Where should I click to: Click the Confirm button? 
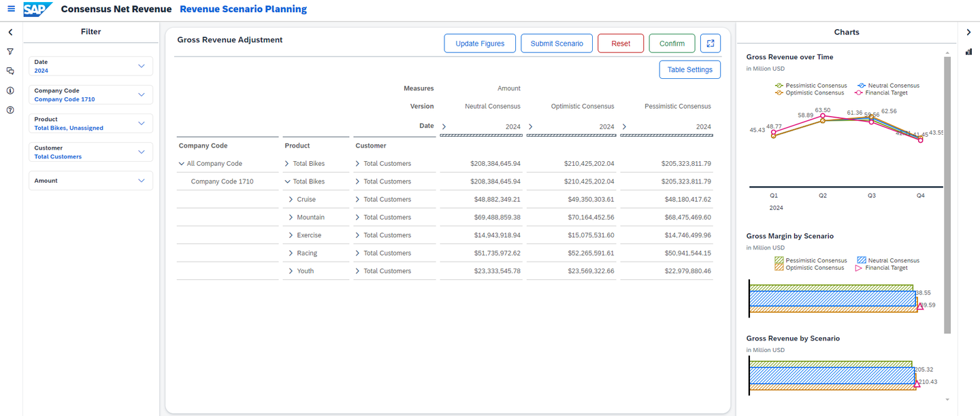(x=672, y=44)
